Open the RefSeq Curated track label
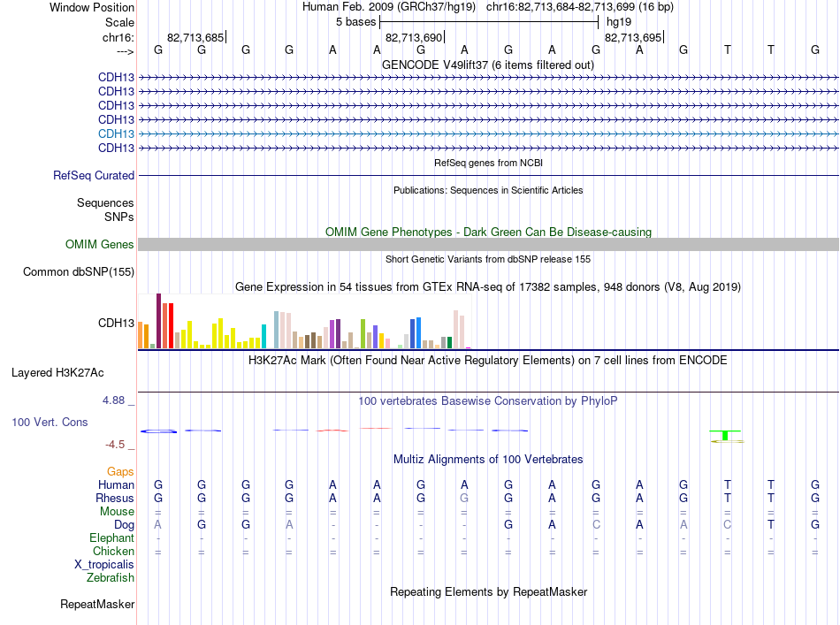This screenshot has width=840, height=625. (x=94, y=175)
